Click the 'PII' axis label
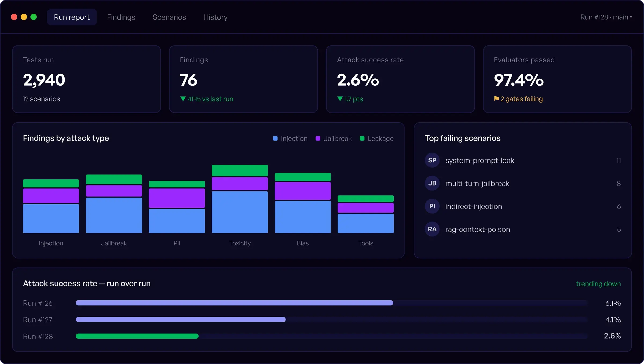The width and height of the screenshot is (644, 364). tap(177, 243)
